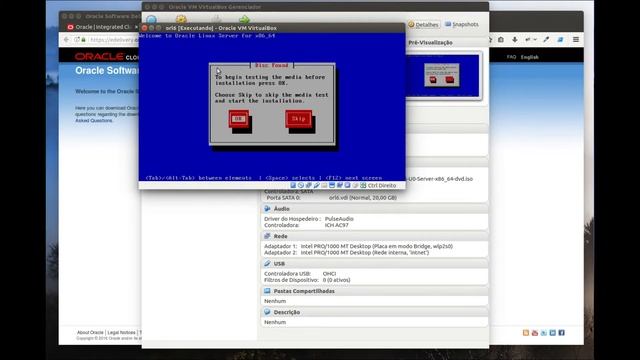
Task: Click the Downloads arrow icon in browser toolbar
Action: pyautogui.click(x=515, y=40)
